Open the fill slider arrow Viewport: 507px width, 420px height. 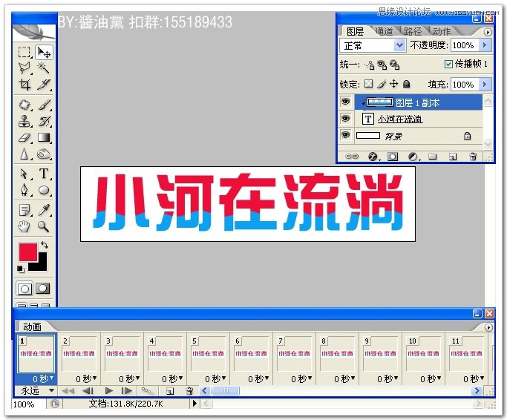pos(485,84)
